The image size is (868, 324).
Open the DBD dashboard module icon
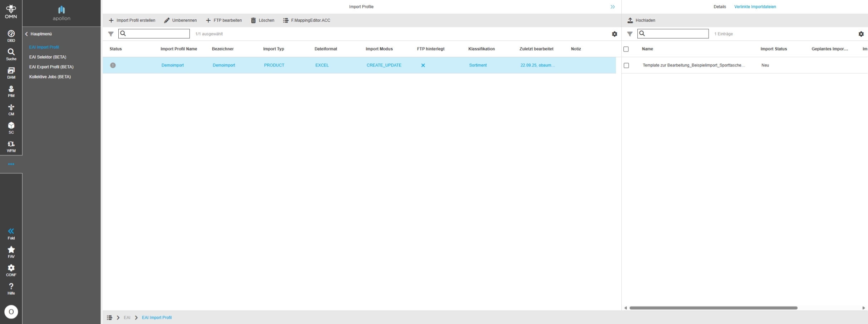[x=11, y=36]
